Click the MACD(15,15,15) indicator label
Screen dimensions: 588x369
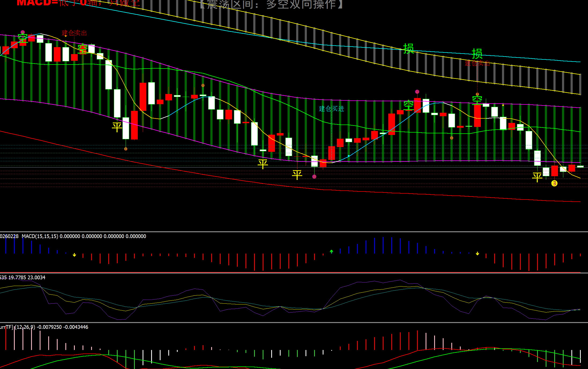point(40,236)
